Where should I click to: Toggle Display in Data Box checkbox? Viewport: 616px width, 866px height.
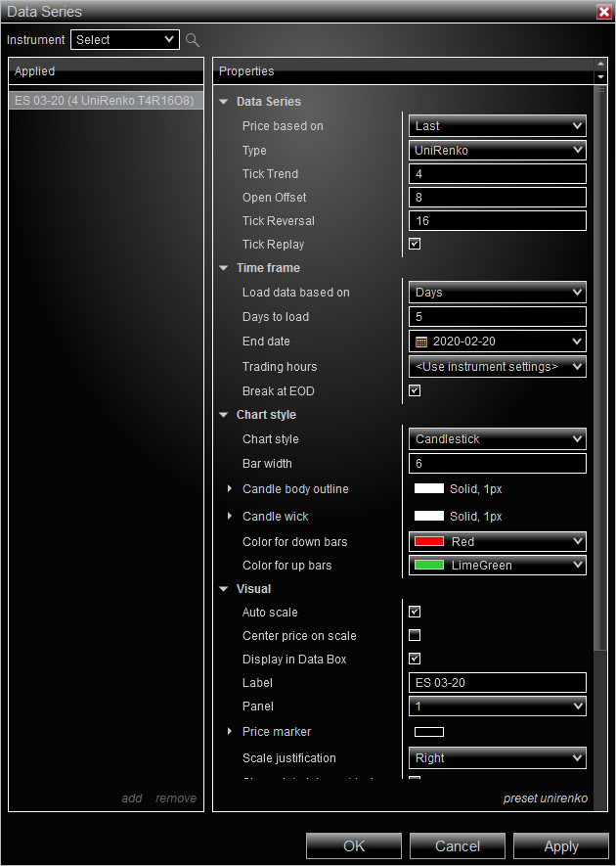tap(415, 659)
